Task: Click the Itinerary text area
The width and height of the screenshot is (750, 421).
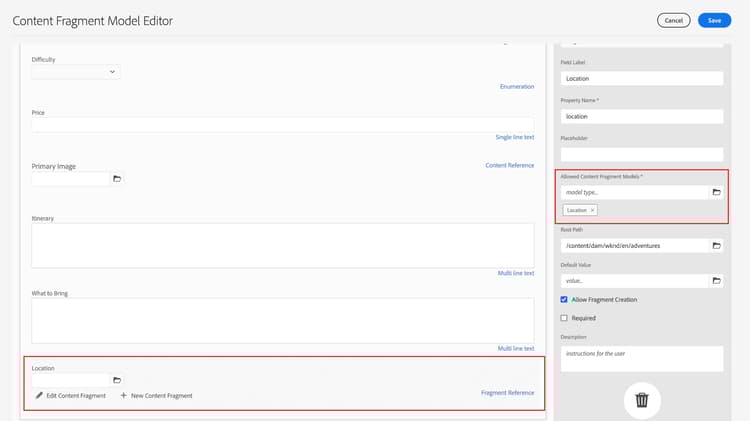Action: coord(283,245)
